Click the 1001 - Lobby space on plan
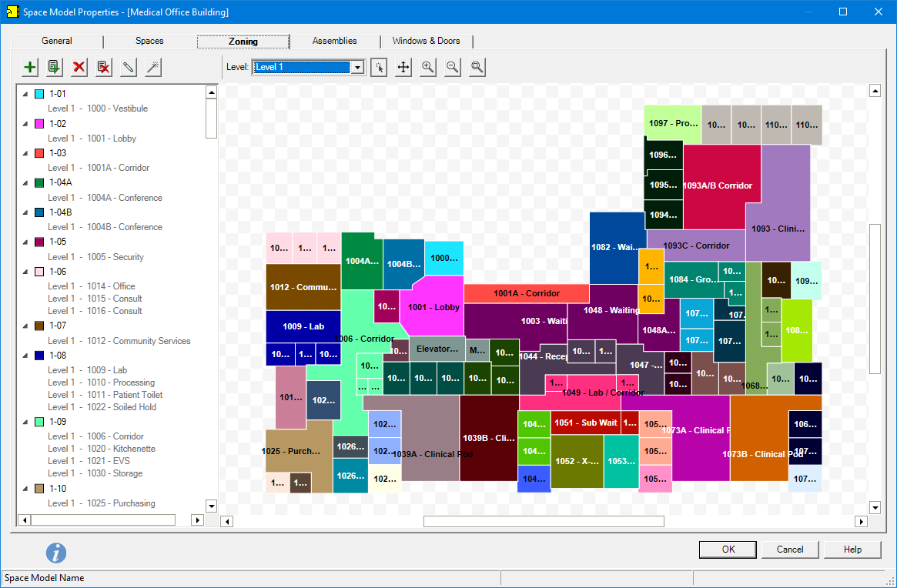897x588 pixels. tap(433, 307)
